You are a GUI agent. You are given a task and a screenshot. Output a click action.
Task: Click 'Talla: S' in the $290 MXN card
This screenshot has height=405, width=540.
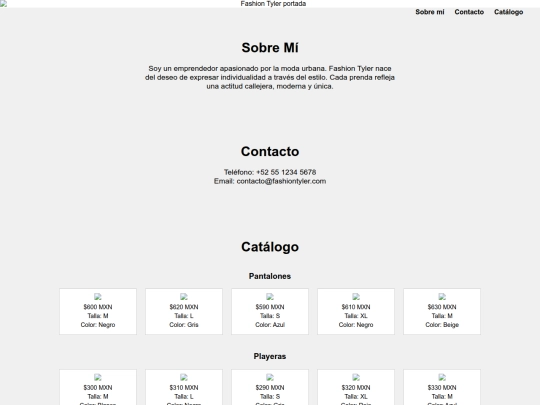coord(270,397)
